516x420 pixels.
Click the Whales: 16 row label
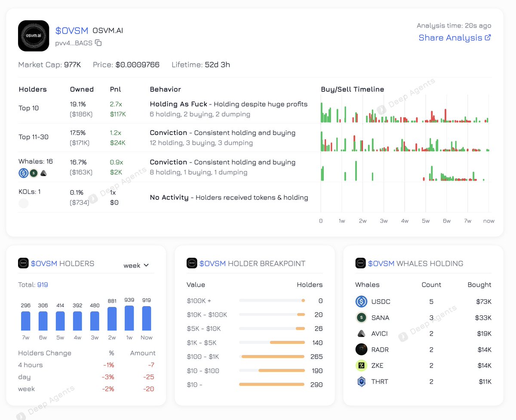tap(36, 161)
